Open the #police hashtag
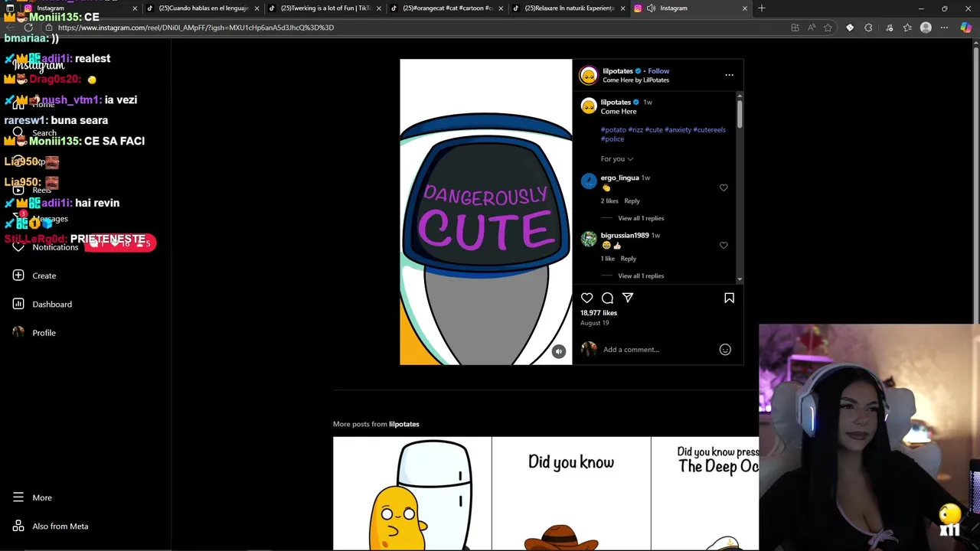 point(612,139)
